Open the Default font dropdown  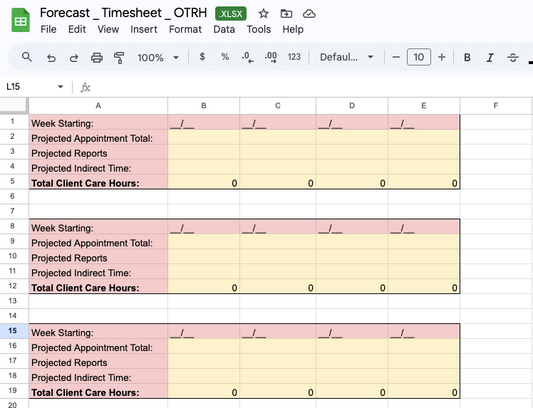(x=346, y=57)
